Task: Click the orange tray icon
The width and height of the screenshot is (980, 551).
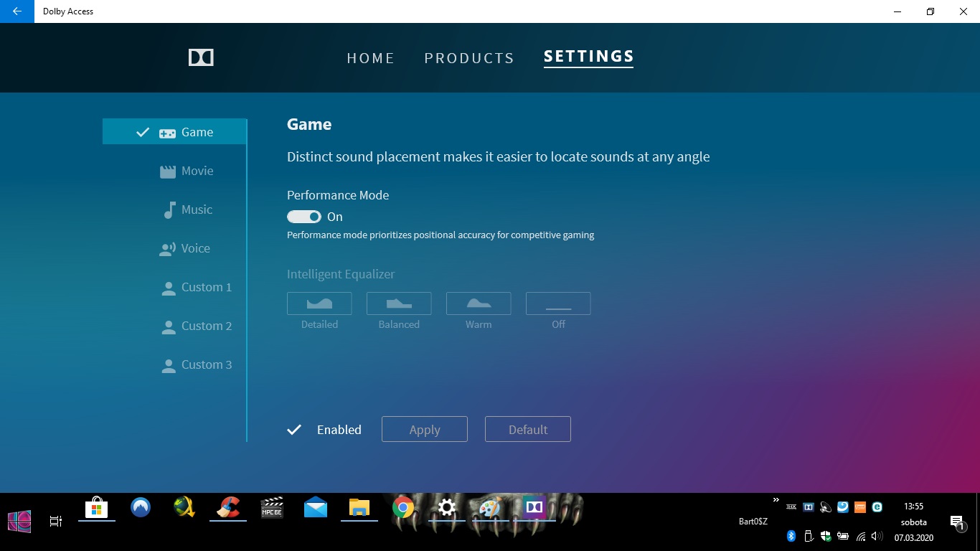Action: (860, 507)
